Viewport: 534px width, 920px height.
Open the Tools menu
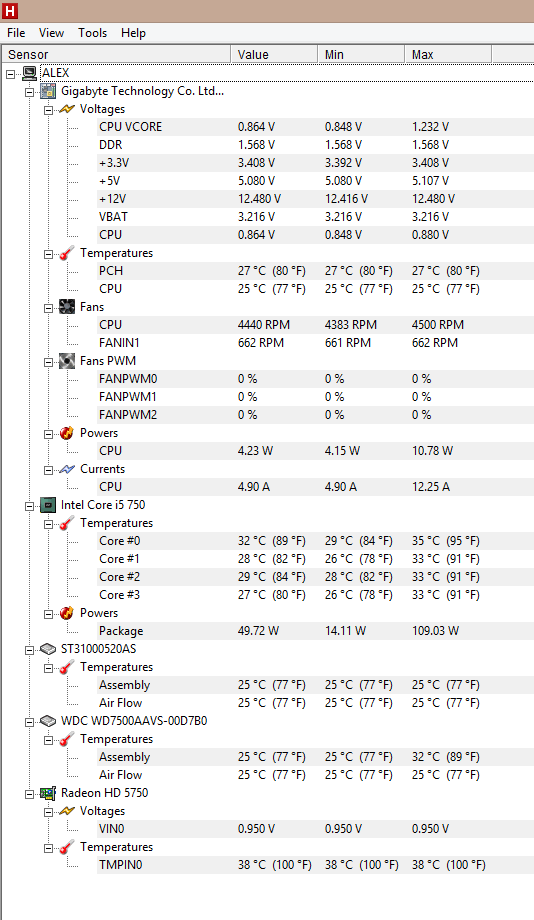(93, 33)
